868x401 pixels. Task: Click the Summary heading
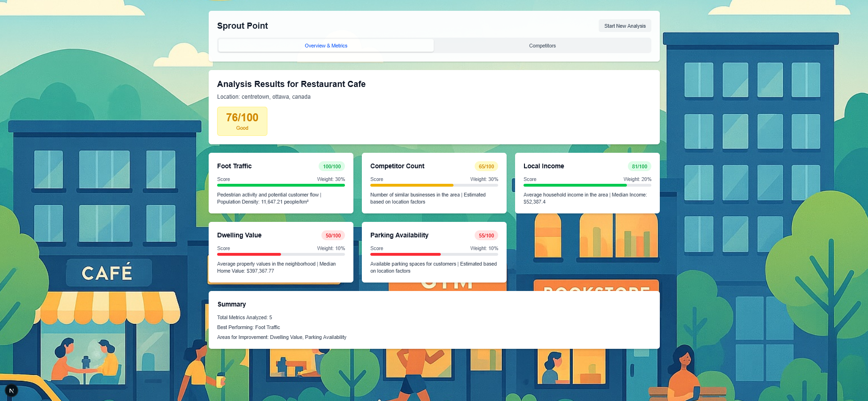click(232, 304)
